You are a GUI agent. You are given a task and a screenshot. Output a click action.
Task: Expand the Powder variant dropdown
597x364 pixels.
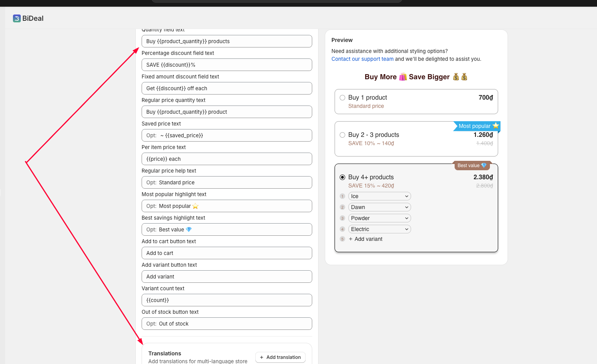point(379,218)
